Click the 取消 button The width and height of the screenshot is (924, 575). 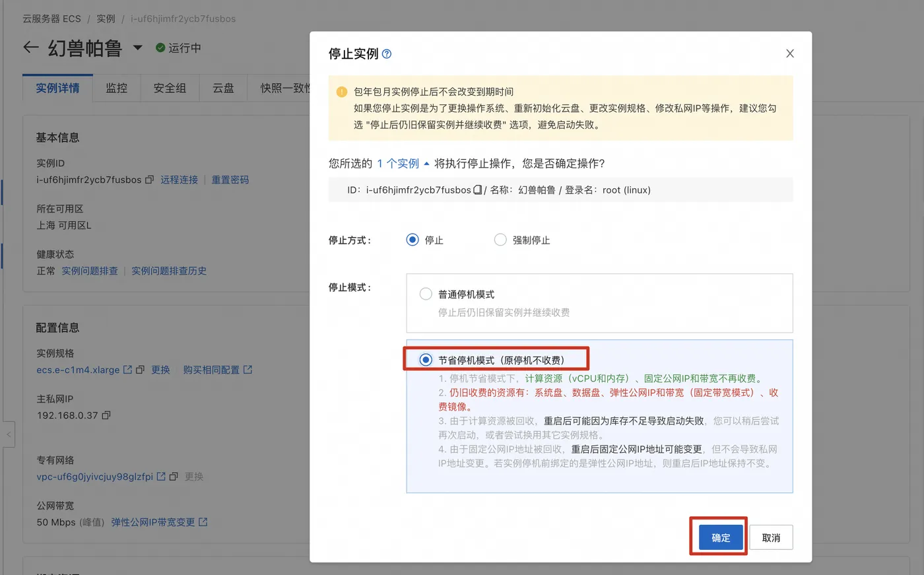[771, 537]
